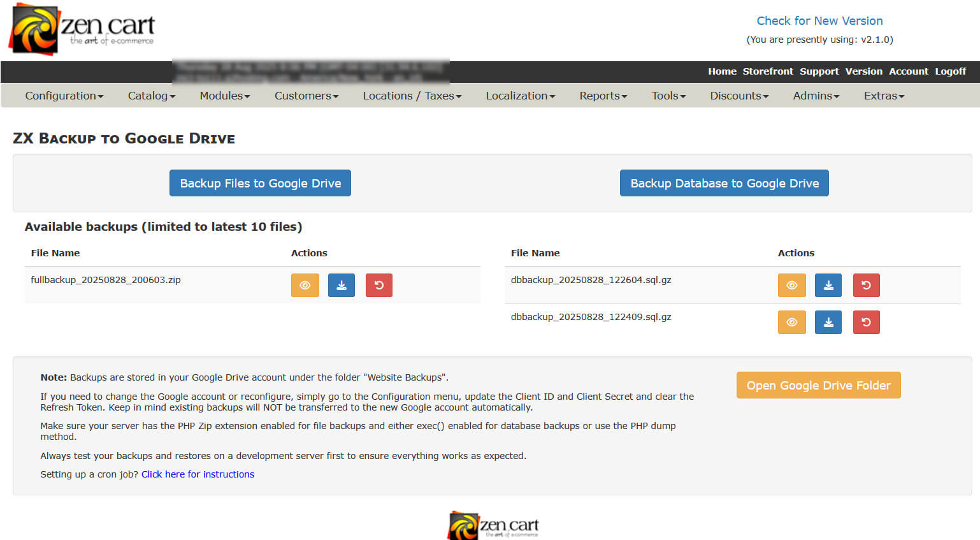The image size is (980, 540).
Task: Click the ZX Backup to Google Drive heading
Action: [x=124, y=138]
